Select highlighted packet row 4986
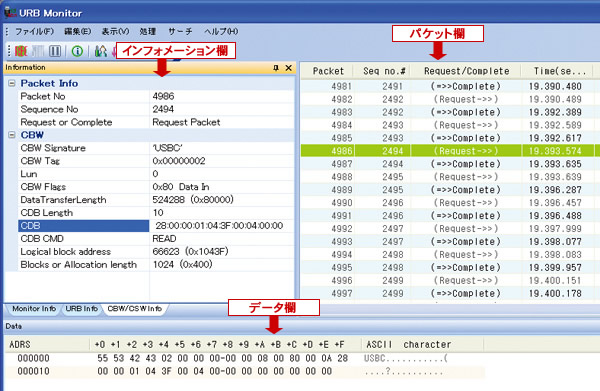This screenshot has width=600, height=391. click(450, 151)
